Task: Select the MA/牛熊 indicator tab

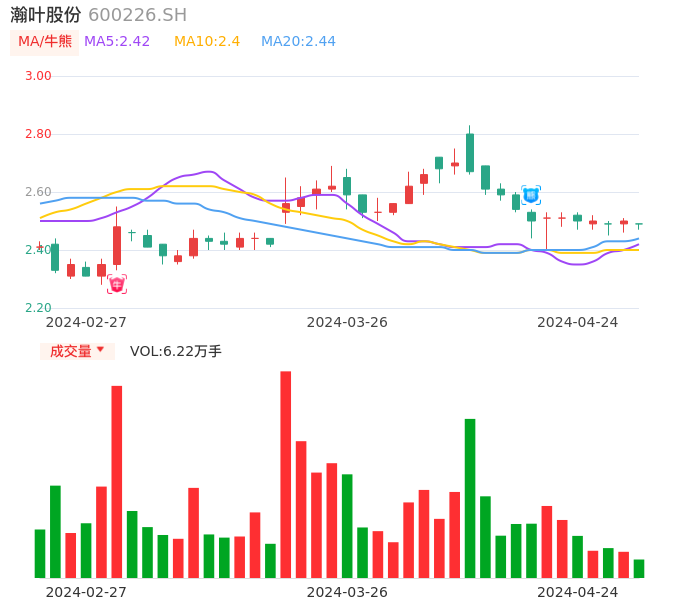Action: pos(45,41)
